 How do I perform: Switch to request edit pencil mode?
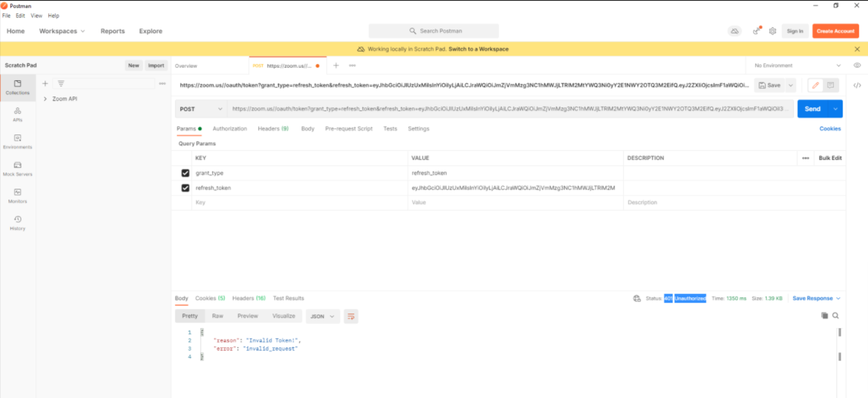click(x=816, y=85)
